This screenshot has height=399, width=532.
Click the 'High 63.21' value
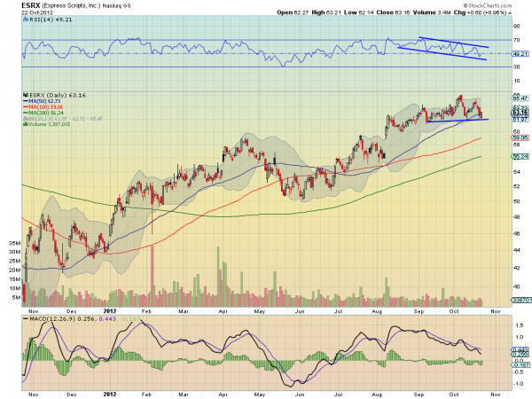click(326, 12)
